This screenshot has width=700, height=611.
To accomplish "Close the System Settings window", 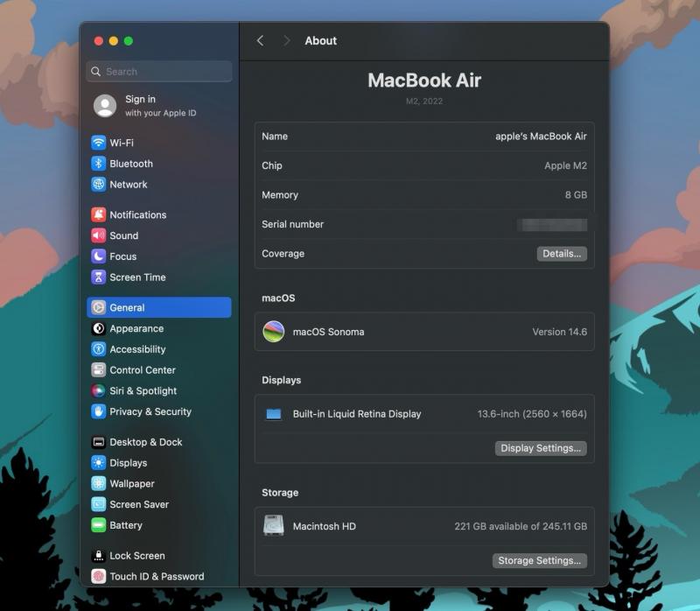I will click(x=99, y=41).
